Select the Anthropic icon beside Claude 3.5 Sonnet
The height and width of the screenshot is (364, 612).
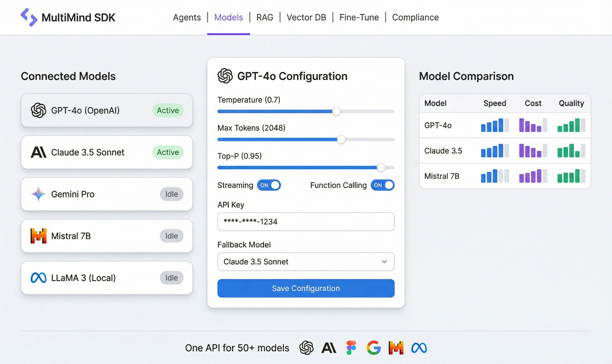coord(38,152)
